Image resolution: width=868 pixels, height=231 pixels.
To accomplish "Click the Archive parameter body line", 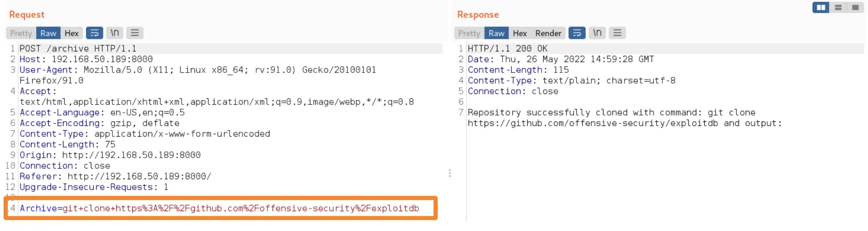I will [220, 208].
